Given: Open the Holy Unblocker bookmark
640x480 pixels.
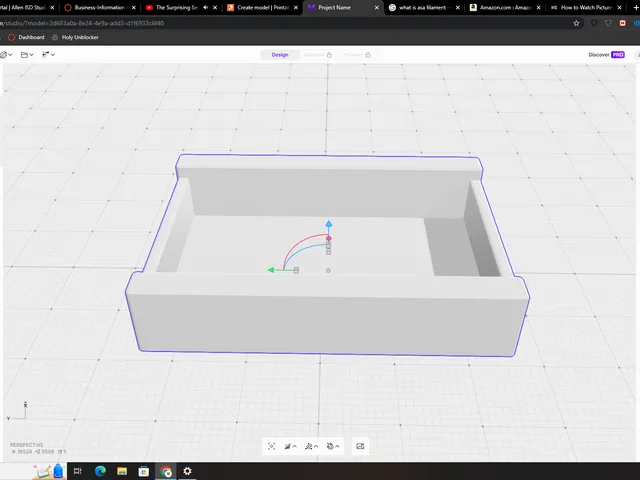Looking at the screenshot, I should pyautogui.click(x=75, y=37).
